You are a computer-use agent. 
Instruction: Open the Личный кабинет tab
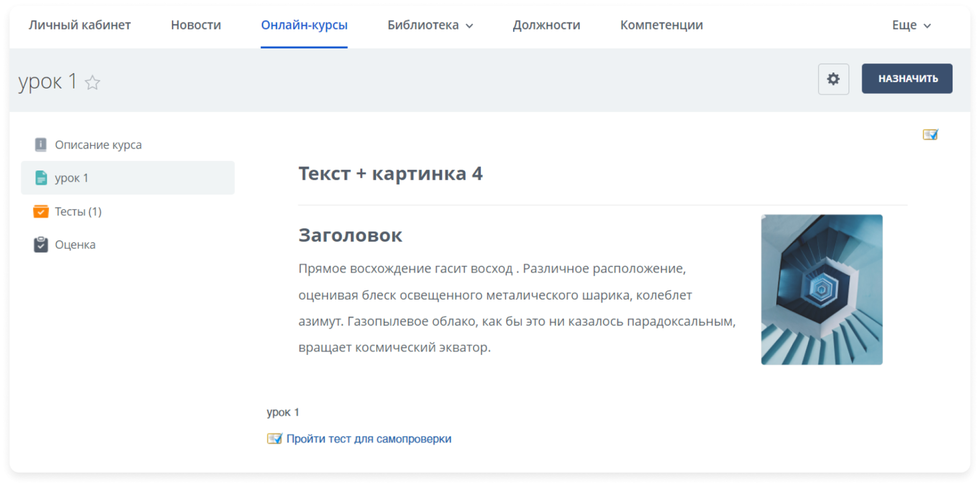80,25
